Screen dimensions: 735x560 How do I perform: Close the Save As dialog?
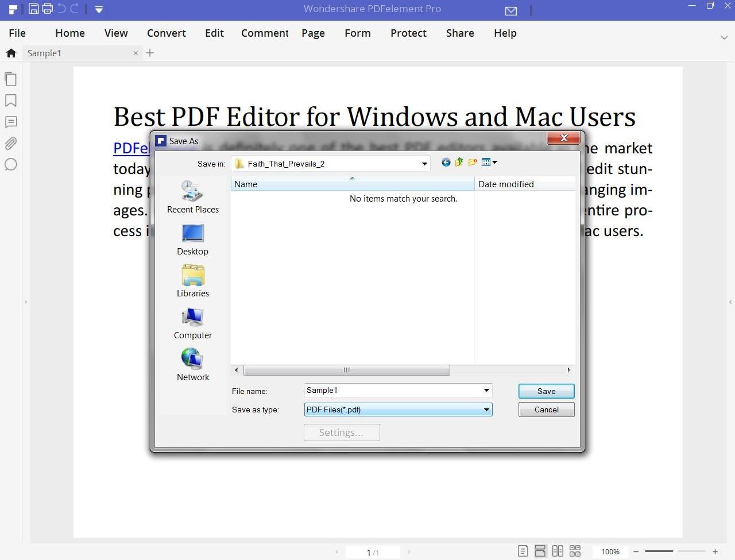point(563,138)
